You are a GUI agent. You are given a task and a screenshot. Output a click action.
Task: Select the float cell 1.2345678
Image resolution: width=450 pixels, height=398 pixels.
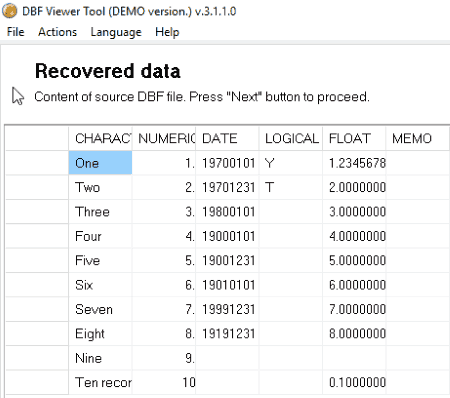pos(354,163)
